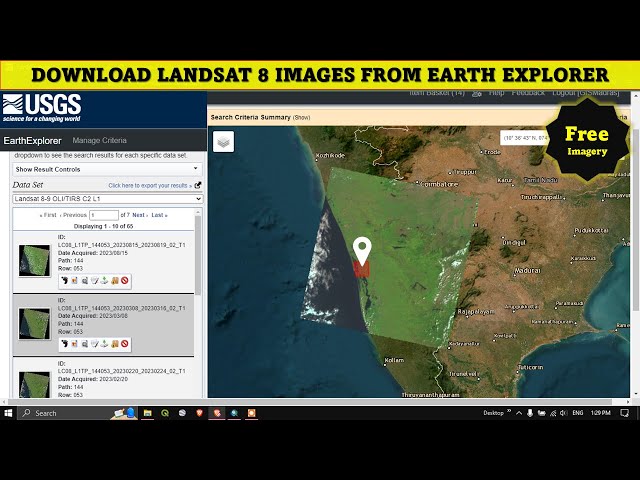The height and width of the screenshot is (480, 640).
Task: Click the Desktop toolbar label in taskbar
Action: pos(493,413)
